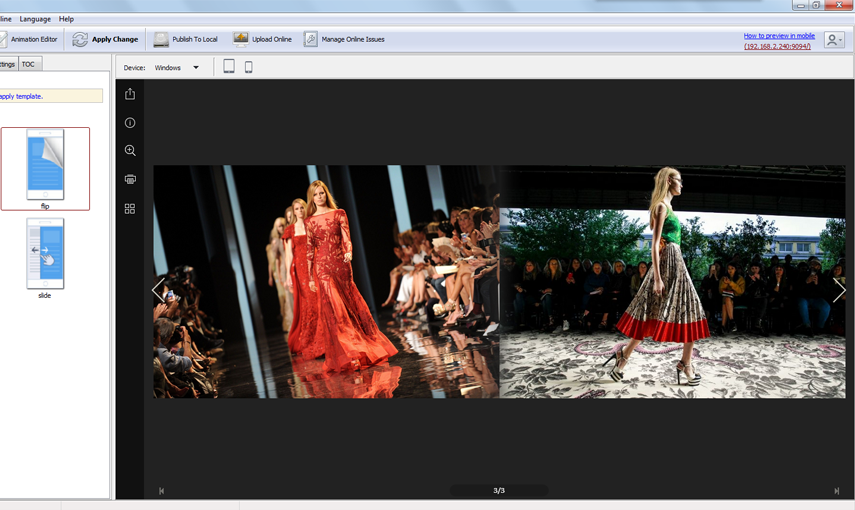Viewport: 855px width, 510px height.
Task: Open the book info icon
Action: coord(130,123)
